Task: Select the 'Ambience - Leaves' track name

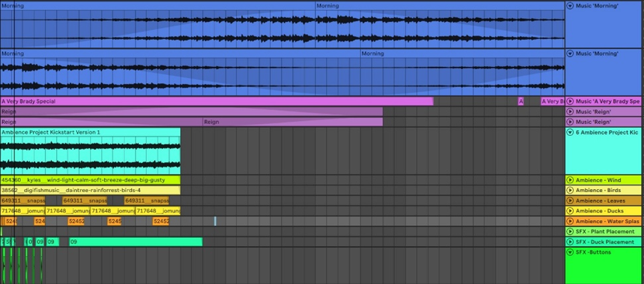Action: click(x=601, y=201)
